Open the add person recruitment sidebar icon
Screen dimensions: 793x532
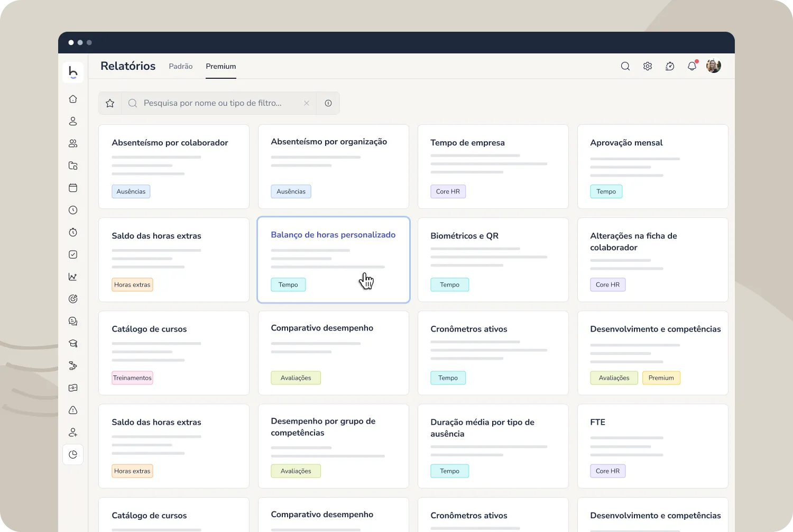[x=73, y=432]
